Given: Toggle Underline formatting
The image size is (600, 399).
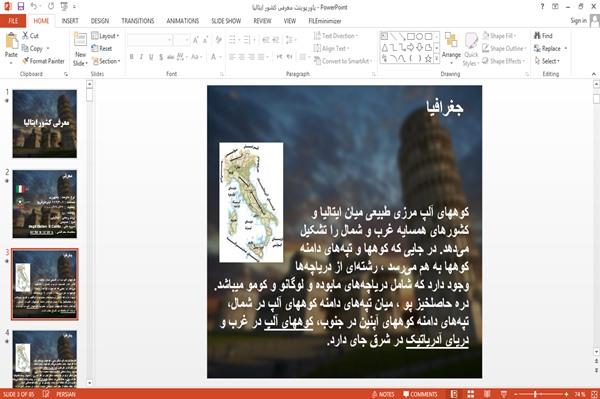Looking at the screenshot, I should [151, 57].
